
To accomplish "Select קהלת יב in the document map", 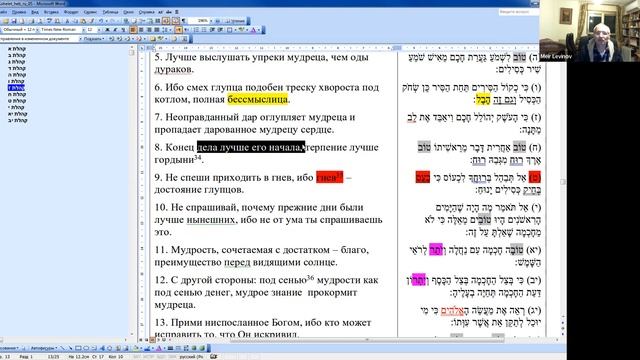I will pos(17,120).
